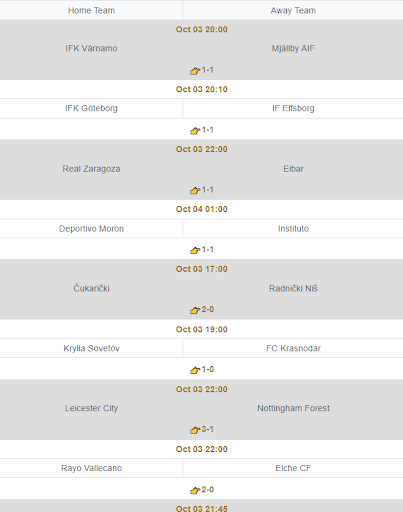
Task: Open the Leicester City team link
Action: pos(91,408)
